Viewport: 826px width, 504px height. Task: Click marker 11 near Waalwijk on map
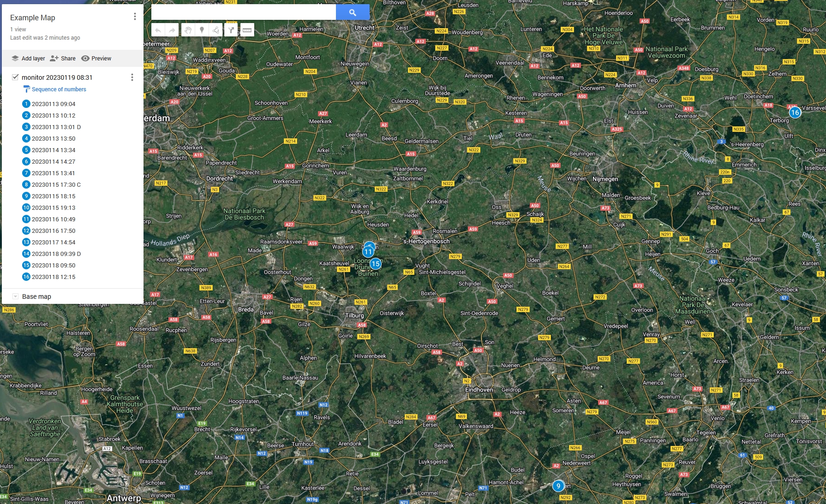[x=368, y=252]
